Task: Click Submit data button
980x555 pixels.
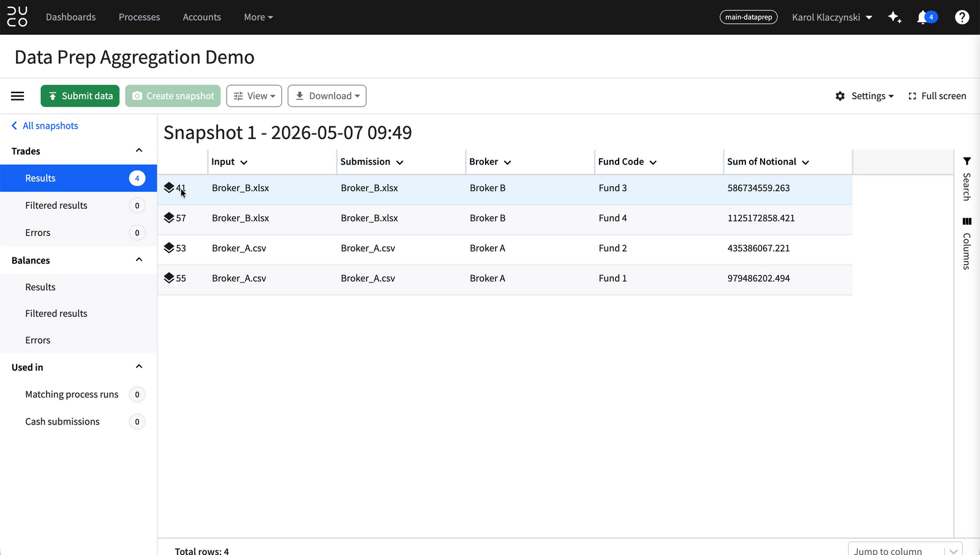Action: click(x=80, y=96)
